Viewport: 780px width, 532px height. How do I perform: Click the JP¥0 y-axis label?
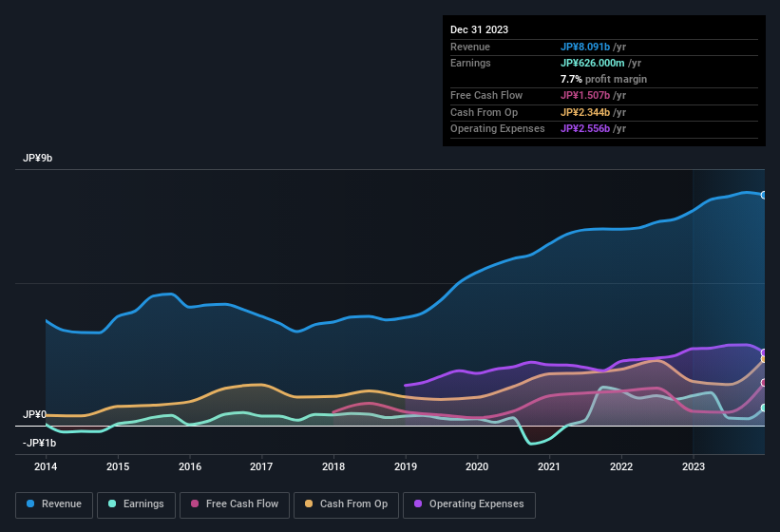click(x=34, y=414)
